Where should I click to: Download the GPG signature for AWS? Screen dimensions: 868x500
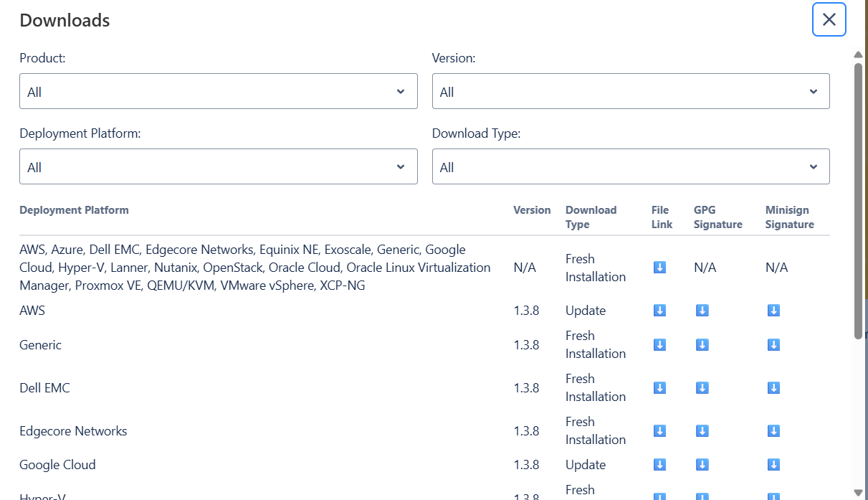tap(702, 310)
